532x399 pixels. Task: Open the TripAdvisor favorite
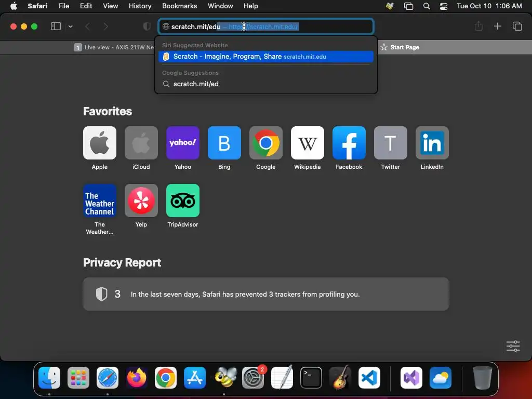(183, 201)
